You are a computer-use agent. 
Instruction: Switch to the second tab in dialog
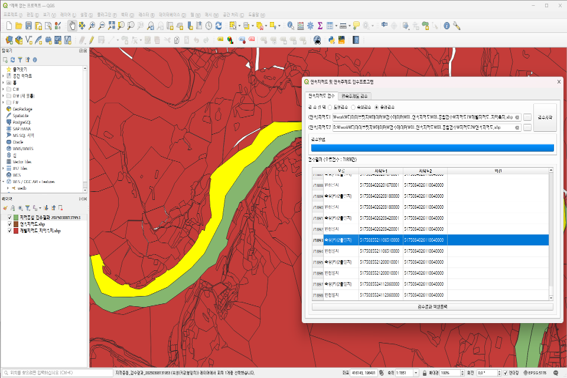tap(354, 96)
